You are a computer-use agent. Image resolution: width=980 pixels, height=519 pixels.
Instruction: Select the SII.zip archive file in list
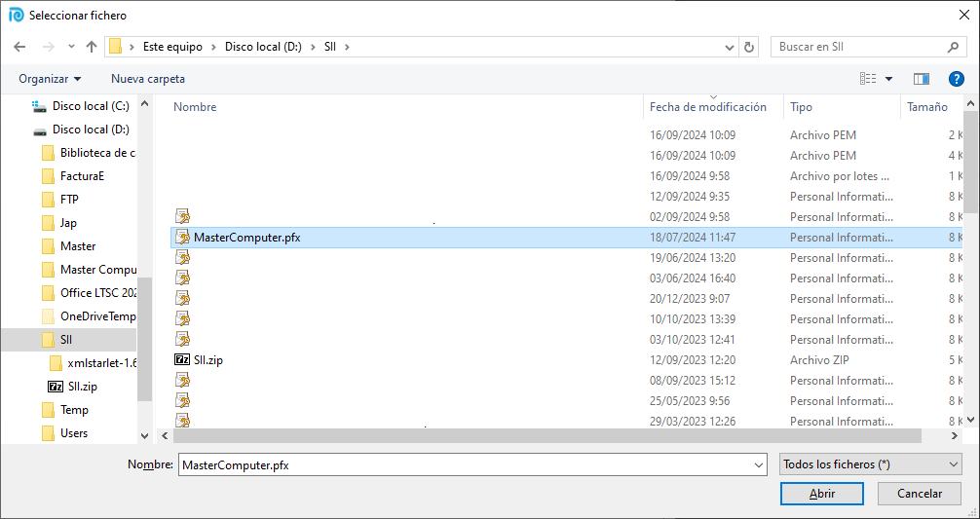(208, 360)
